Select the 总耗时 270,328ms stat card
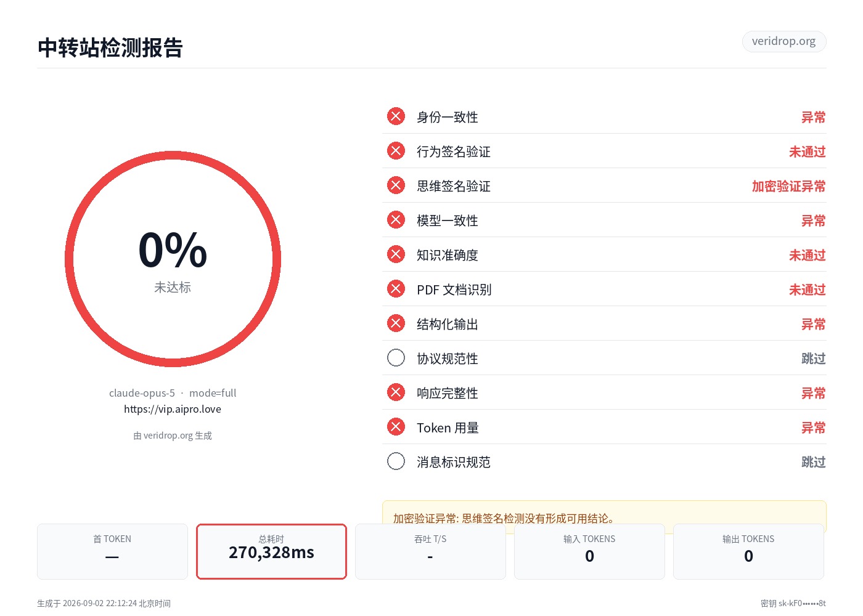Viewport: 863px width, 616px height. [271, 551]
